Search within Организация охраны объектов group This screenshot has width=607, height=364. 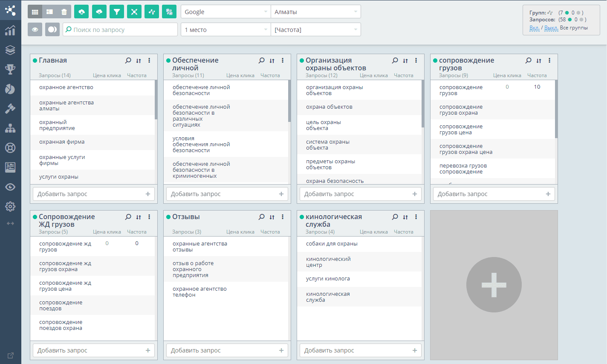[395, 61]
